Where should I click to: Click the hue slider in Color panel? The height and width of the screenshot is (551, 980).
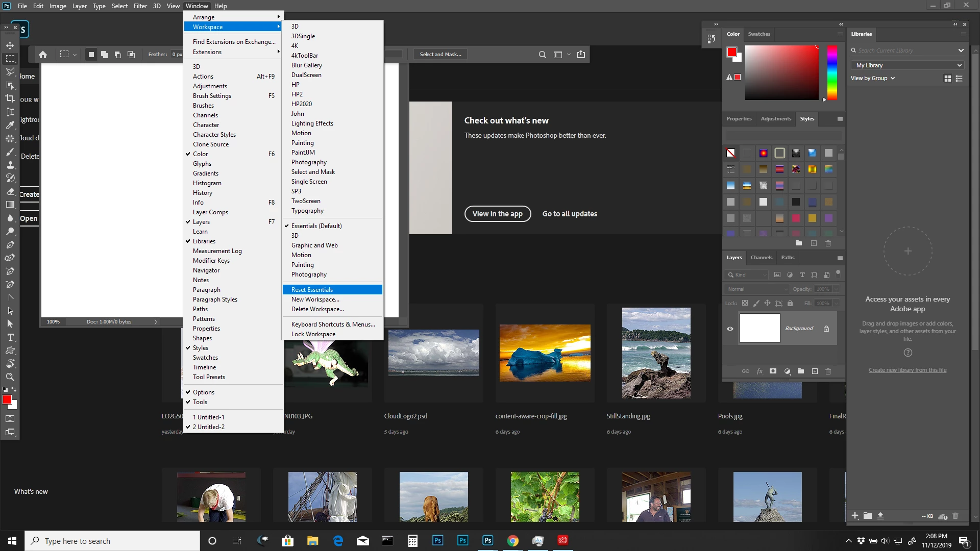[832, 72]
